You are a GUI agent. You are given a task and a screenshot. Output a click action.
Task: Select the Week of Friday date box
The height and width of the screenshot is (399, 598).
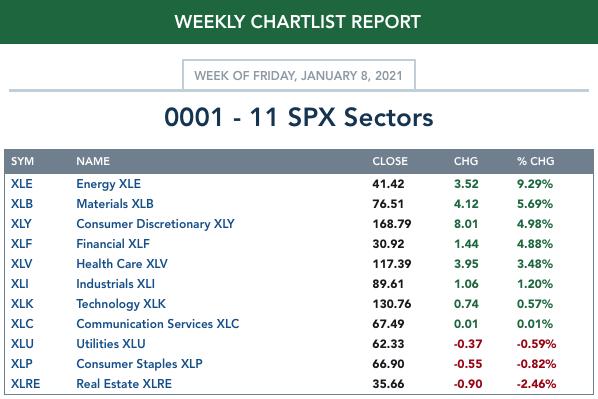(299, 75)
